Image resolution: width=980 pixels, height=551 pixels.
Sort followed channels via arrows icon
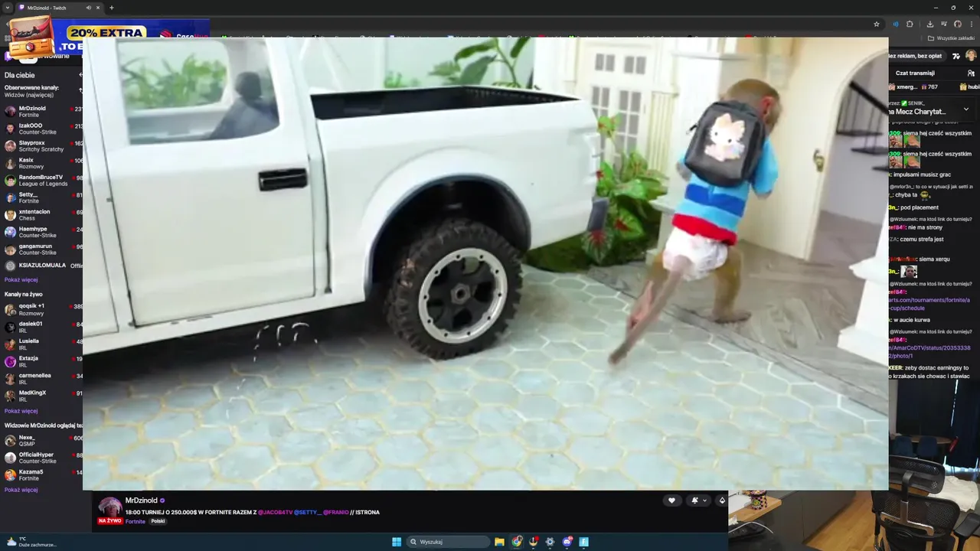point(80,91)
